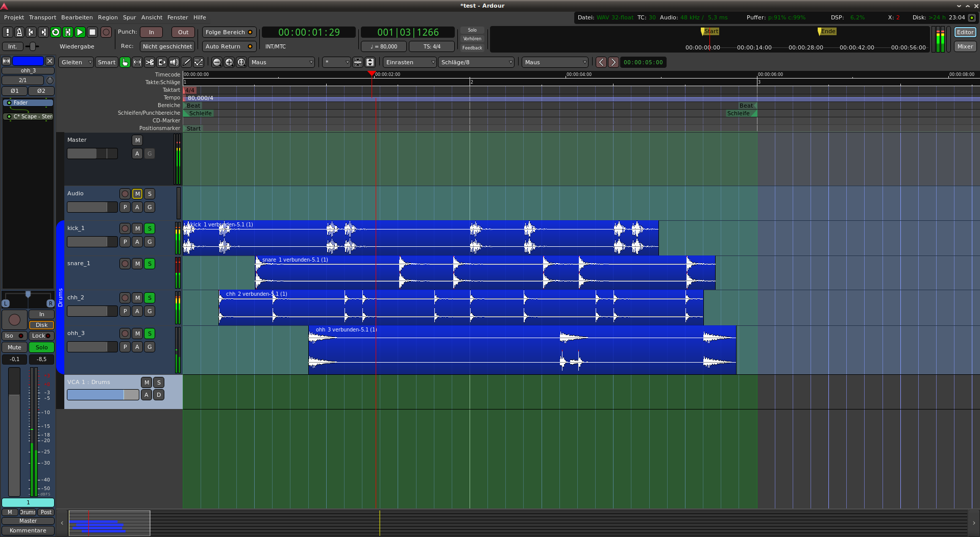Click the shuttle speed slider
The height and width of the screenshot is (537, 980).
point(32,46)
